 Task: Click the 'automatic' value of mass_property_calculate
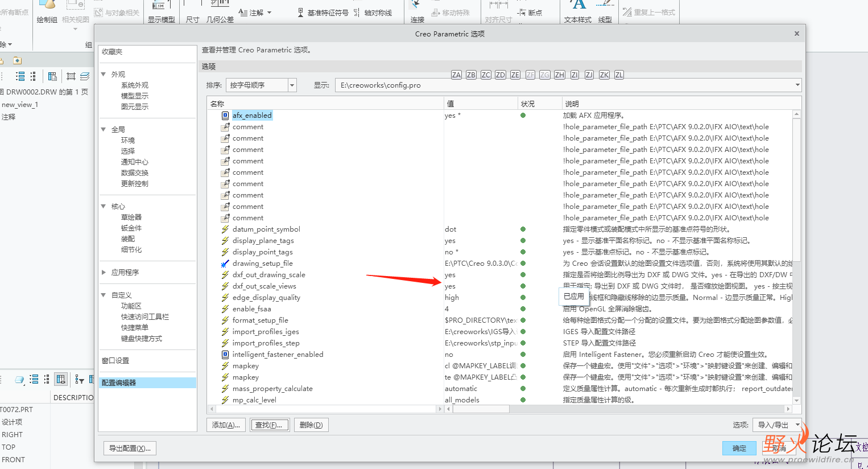coord(461,389)
